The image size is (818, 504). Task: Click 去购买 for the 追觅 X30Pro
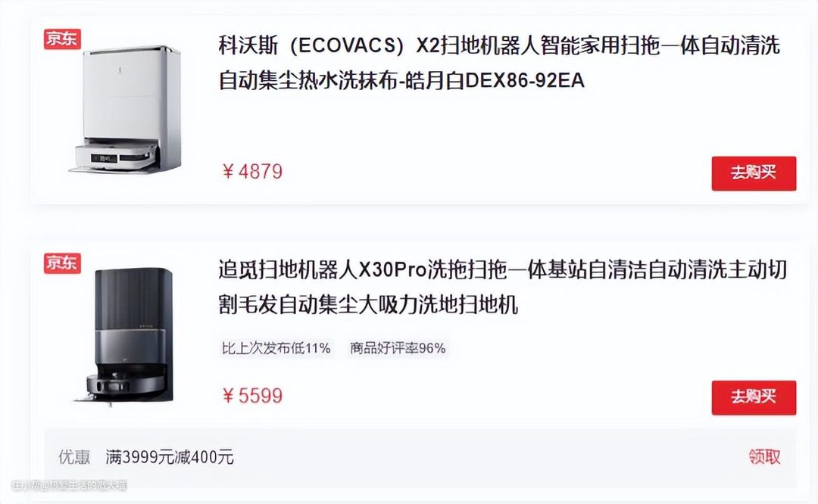(x=754, y=397)
